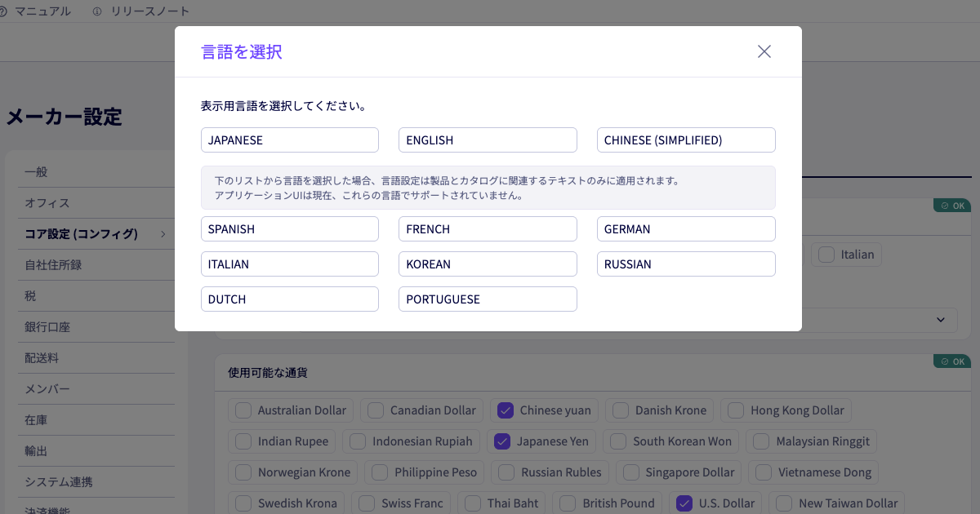Choose JAPANESE as display language
This screenshot has height=514, width=980.
[x=290, y=140]
